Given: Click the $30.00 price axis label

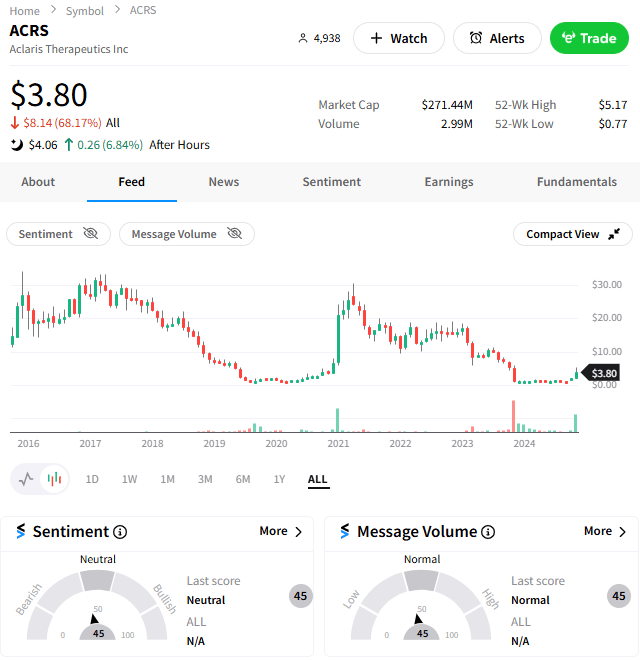Looking at the screenshot, I should tap(607, 285).
